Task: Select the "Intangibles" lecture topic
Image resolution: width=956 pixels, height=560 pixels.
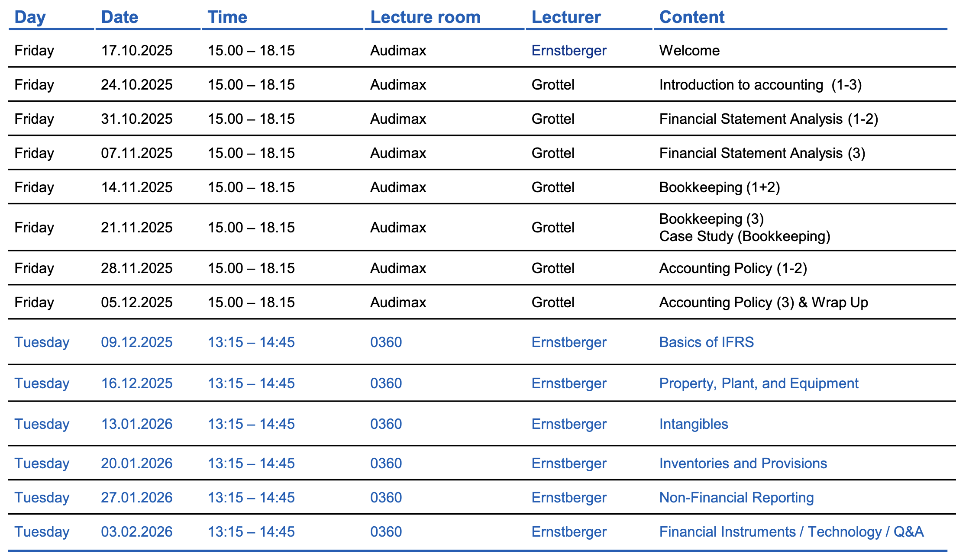Action: click(x=694, y=424)
